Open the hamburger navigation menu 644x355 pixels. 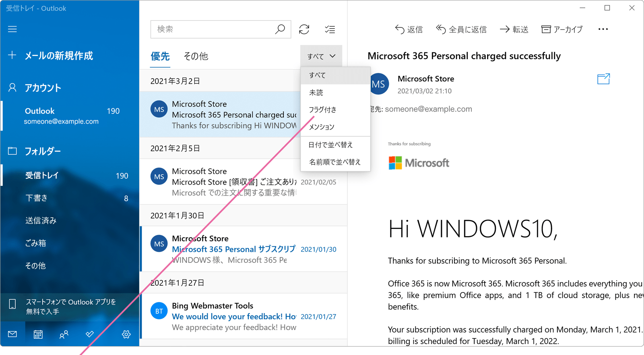tap(12, 29)
